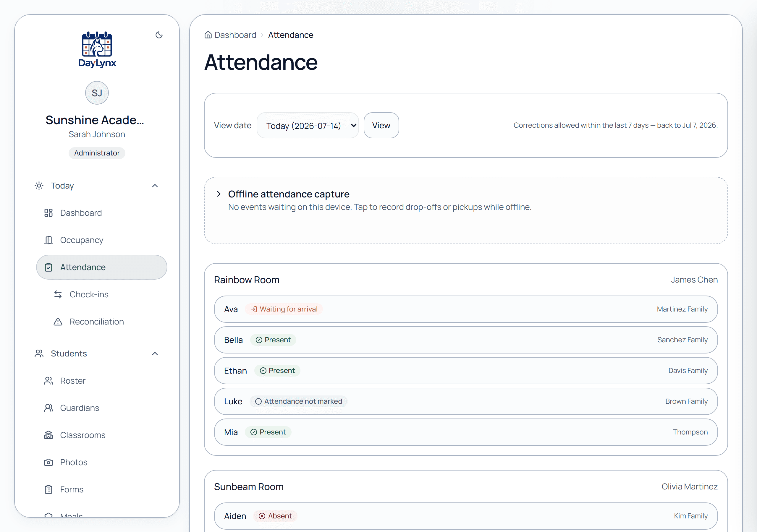Screen dimensions: 757x532
Task: Navigate to Classrooms
Action: tap(101, 435)
